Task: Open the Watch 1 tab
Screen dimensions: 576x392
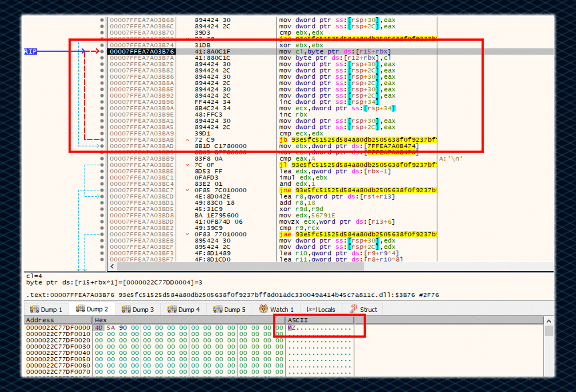Action: pyautogui.click(x=277, y=309)
